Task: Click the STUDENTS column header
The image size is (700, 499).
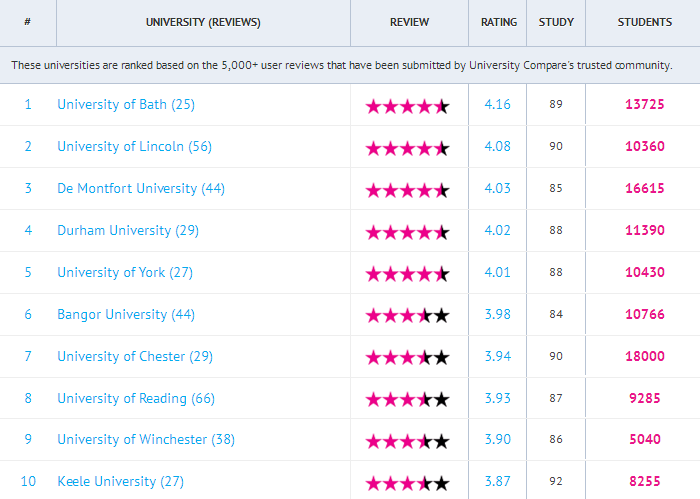Action: coord(644,22)
